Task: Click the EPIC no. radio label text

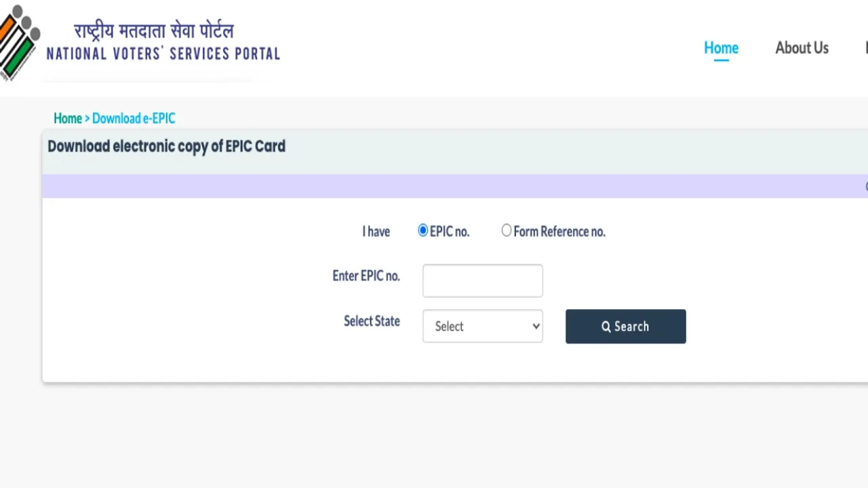Action: (450, 232)
